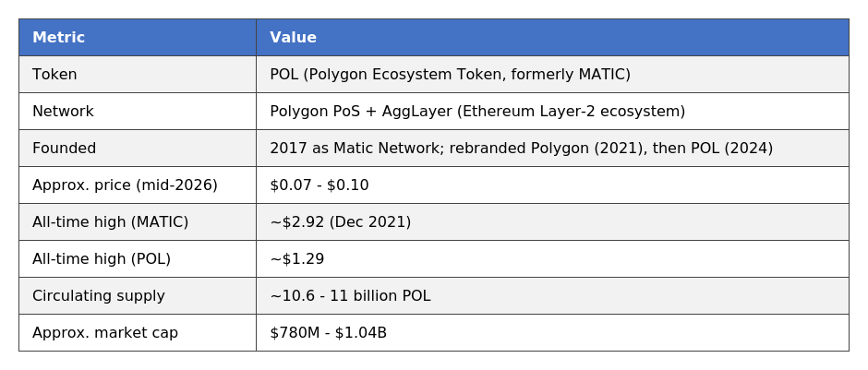The image size is (868, 370).
Task: Click the POL Polygon Ecosystem Token cell
Action: pos(552,74)
